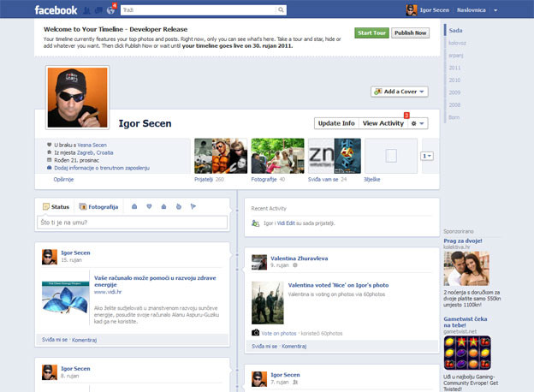Click the large profile picture
534x392 pixels.
click(x=77, y=98)
